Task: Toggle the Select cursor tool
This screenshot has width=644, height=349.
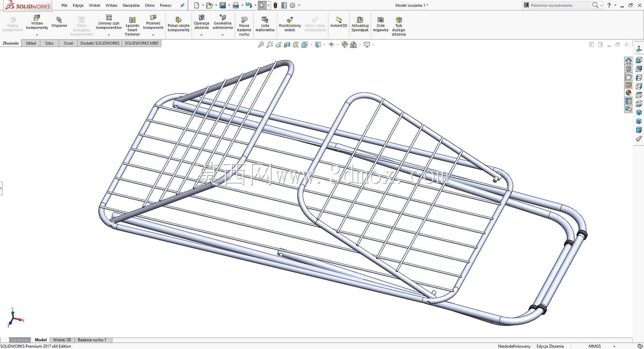Action: tap(262, 5)
